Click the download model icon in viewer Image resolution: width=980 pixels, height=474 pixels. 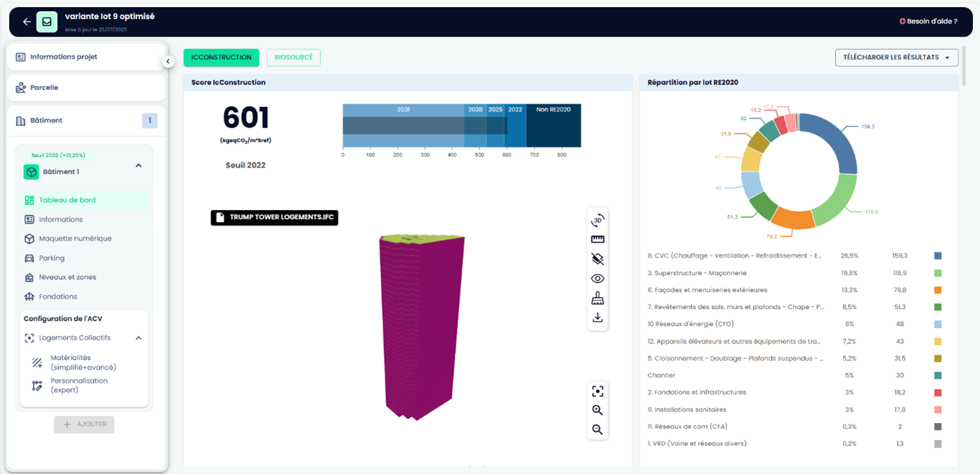pyautogui.click(x=597, y=318)
